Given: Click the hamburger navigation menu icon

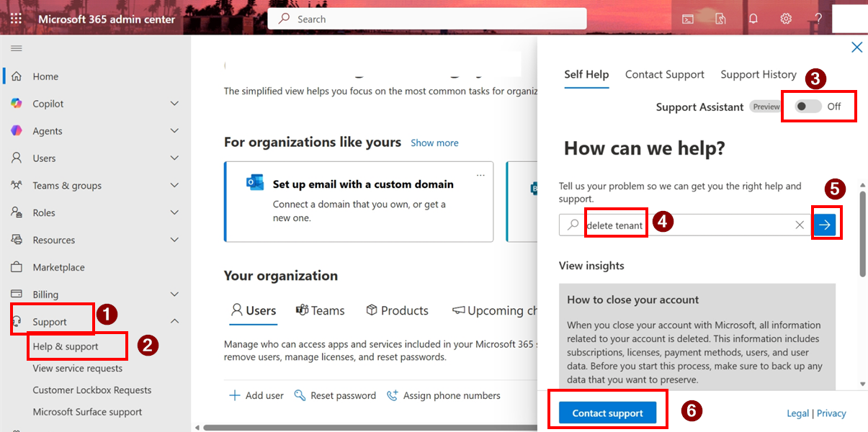Looking at the screenshot, I should (x=16, y=48).
